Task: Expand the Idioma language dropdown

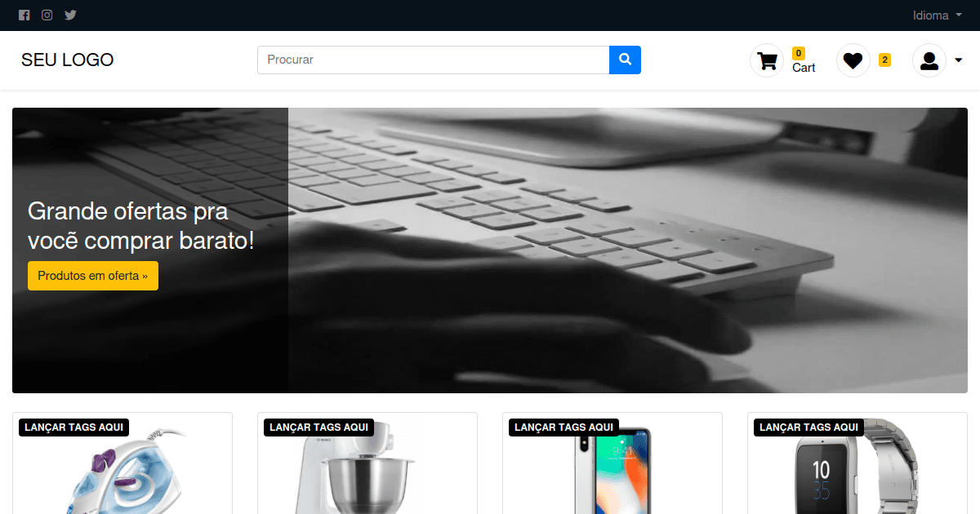Action: [x=938, y=16]
